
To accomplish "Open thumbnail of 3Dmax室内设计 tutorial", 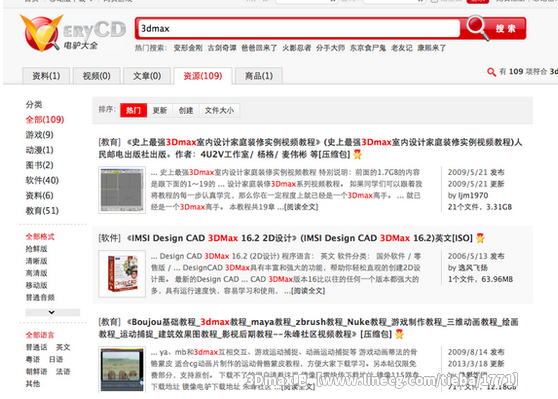I will tap(122, 190).
